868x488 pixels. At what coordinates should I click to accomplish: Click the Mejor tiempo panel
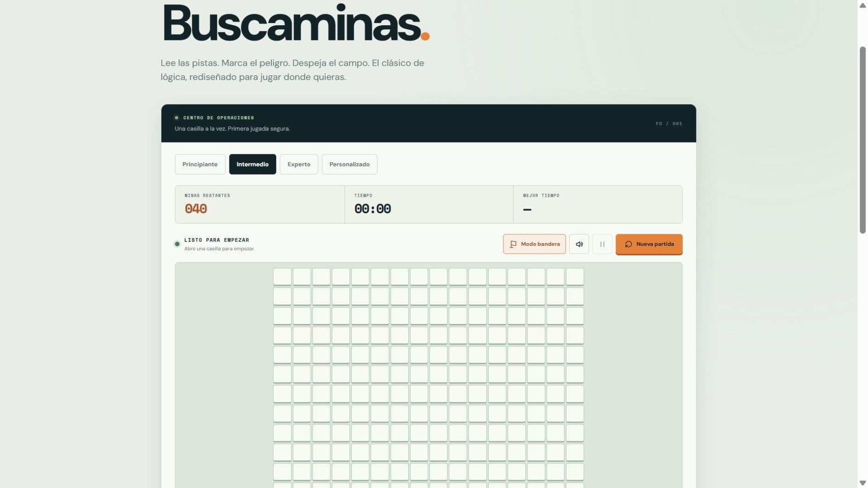(x=598, y=204)
